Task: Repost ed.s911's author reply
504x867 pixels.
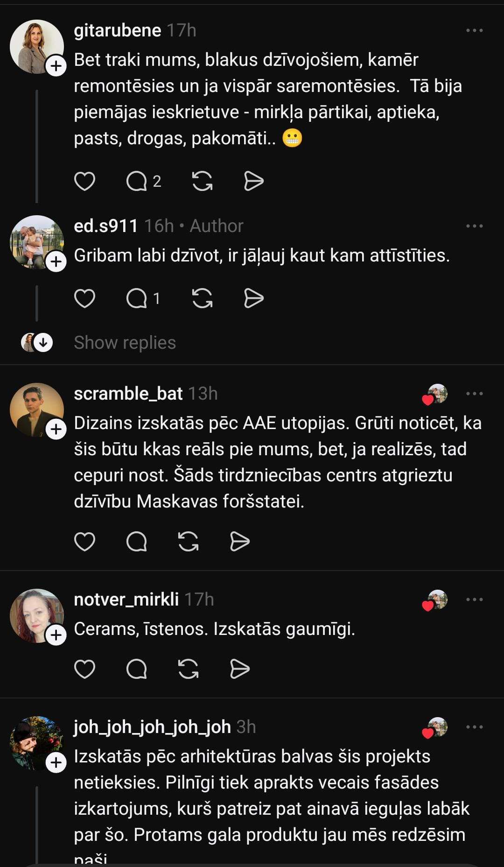Action: (x=202, y=298)
